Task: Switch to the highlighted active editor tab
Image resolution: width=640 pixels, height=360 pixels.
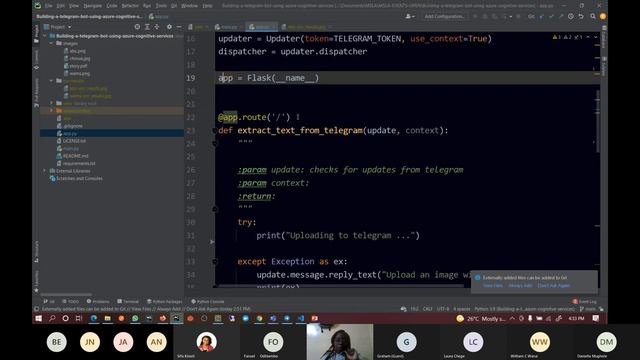Action: pos(262,27)
